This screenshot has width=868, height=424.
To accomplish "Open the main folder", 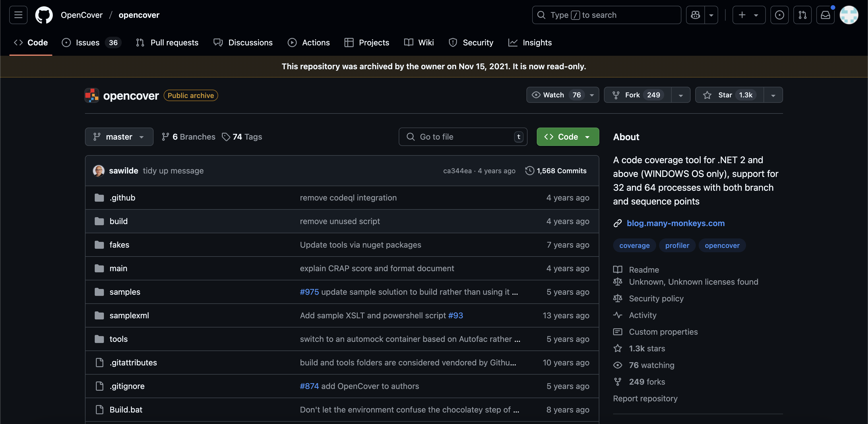I will (118, 269).
